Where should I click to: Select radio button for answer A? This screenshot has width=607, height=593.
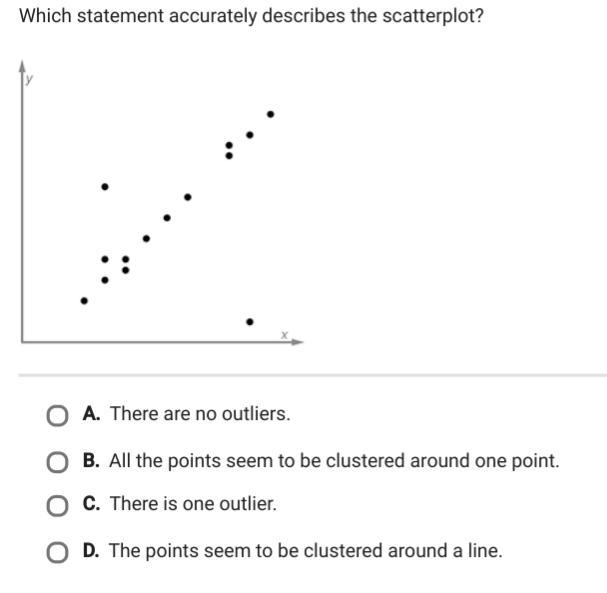58,415
